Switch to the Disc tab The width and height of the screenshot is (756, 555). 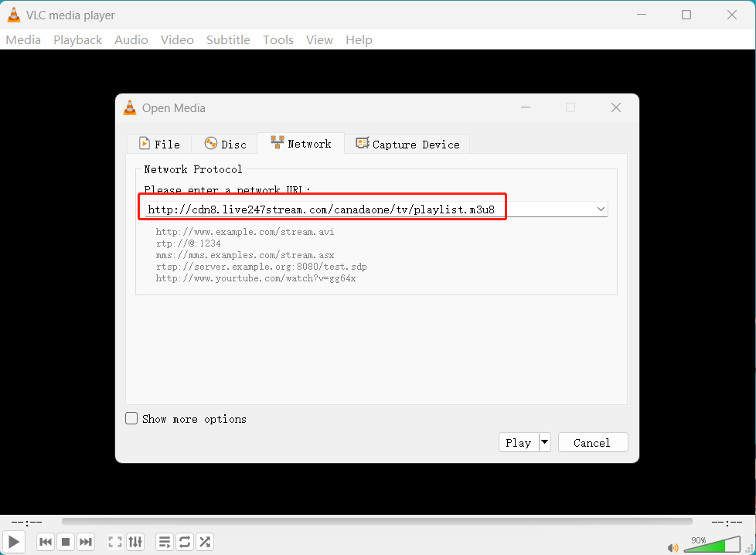[x=225, y=145]
